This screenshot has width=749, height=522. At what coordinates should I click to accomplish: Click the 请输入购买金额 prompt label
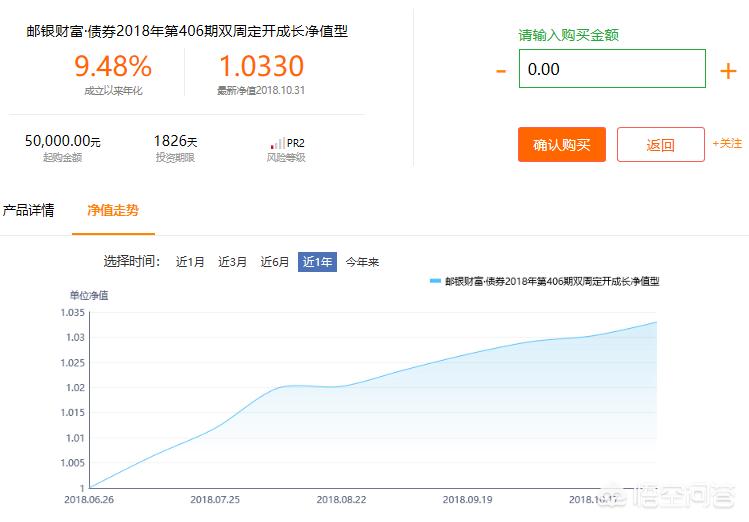(x=568, y=35)
